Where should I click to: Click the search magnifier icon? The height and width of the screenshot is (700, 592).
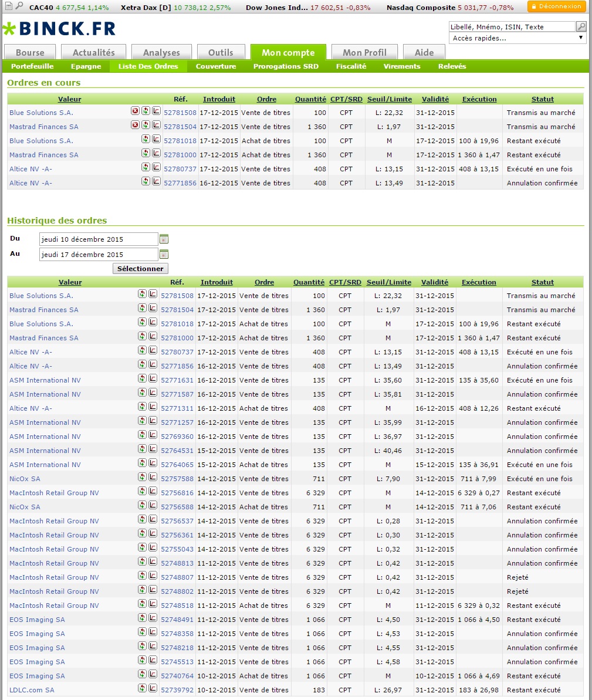click(581, 26)
